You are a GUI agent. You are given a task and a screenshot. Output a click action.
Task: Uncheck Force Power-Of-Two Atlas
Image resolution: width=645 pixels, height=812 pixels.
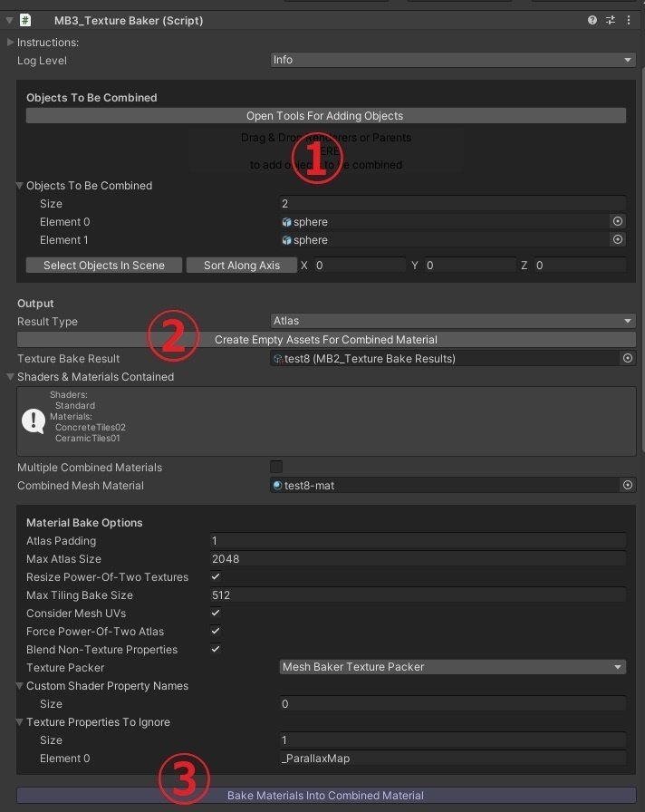pos(216,631)
